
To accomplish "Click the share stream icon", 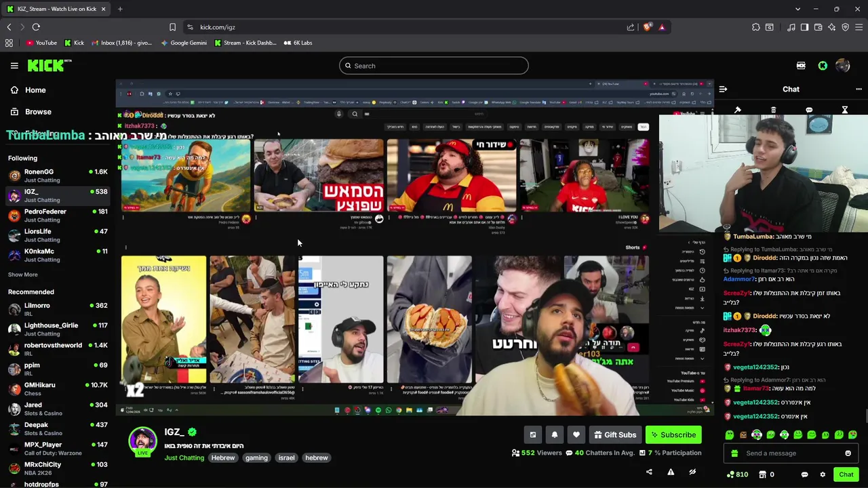I will coord(649,472).
